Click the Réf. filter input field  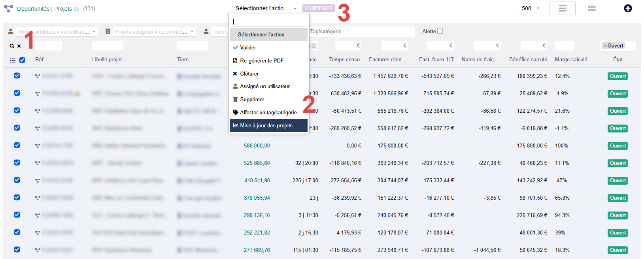pos(48,46)
